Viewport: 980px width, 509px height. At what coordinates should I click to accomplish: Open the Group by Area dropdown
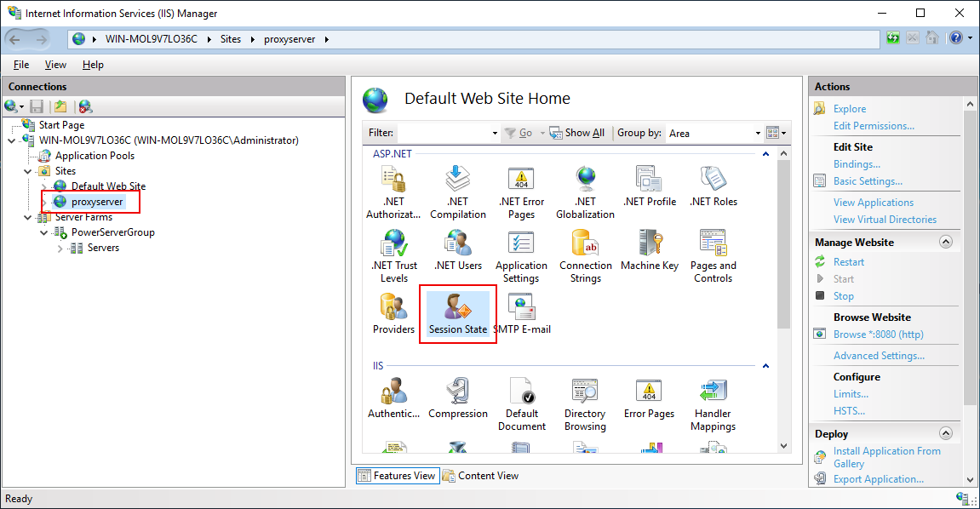758,133
